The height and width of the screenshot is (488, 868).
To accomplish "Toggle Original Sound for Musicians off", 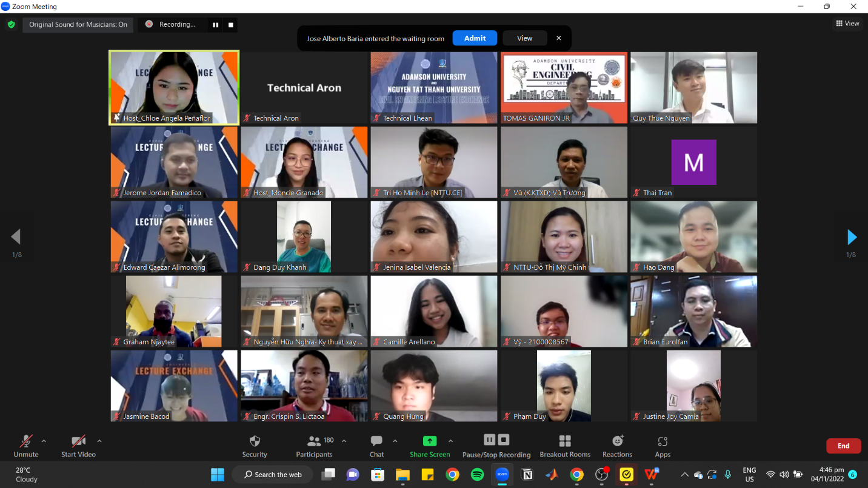I will (x=78, y=25).
